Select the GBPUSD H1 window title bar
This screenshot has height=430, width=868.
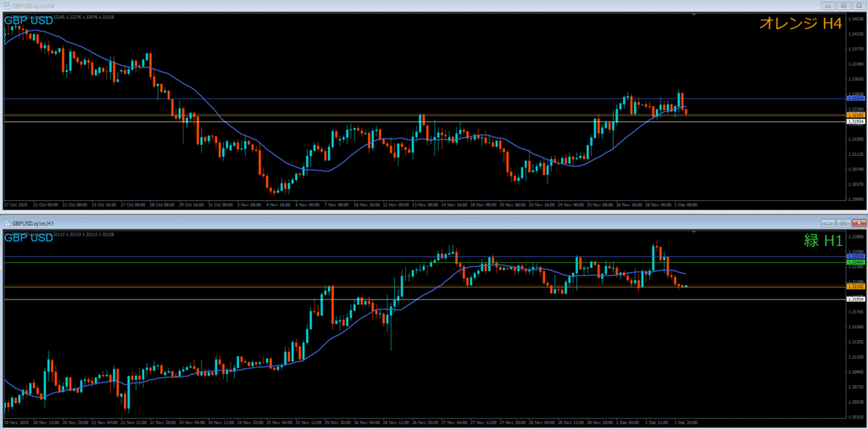[339, 221]
